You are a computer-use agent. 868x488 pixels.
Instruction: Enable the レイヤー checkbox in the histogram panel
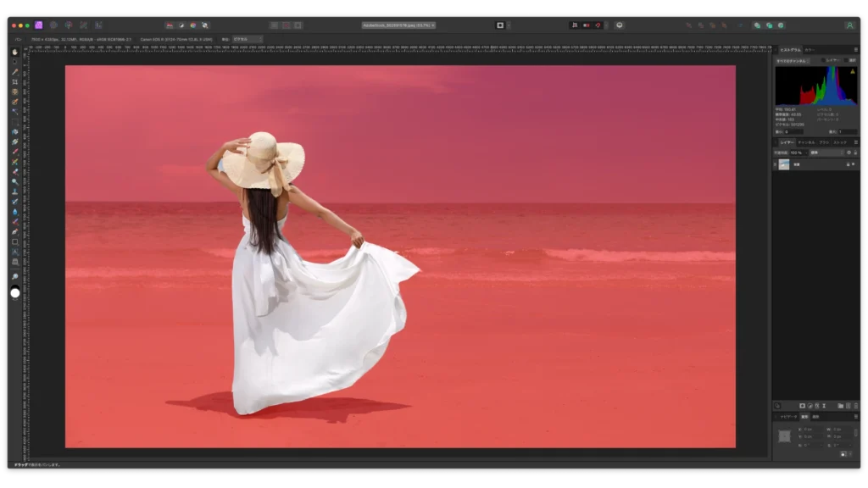[823, 61]
